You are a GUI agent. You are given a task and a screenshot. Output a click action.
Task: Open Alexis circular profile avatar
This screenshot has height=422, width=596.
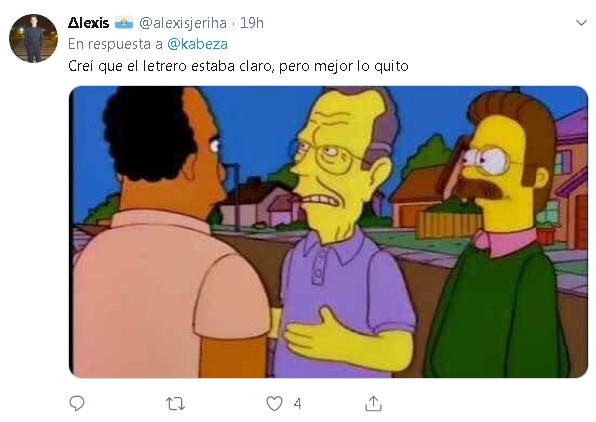point(33,38)
